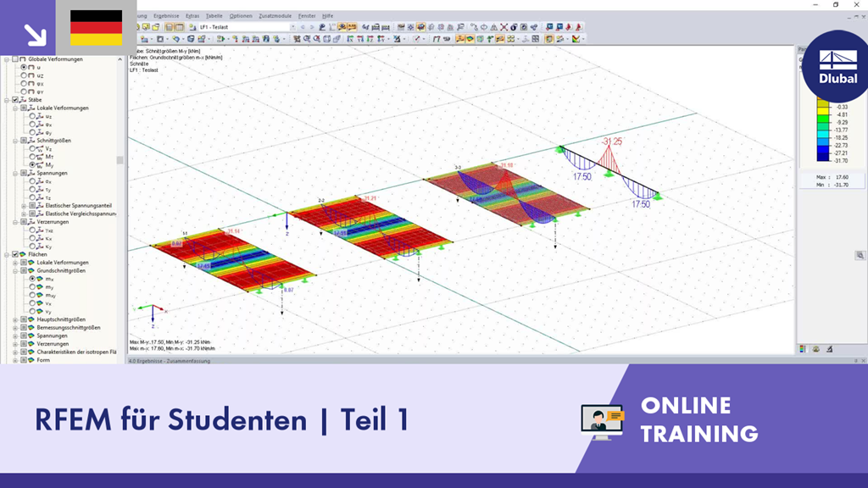Open the Tabelle menu

214,16
